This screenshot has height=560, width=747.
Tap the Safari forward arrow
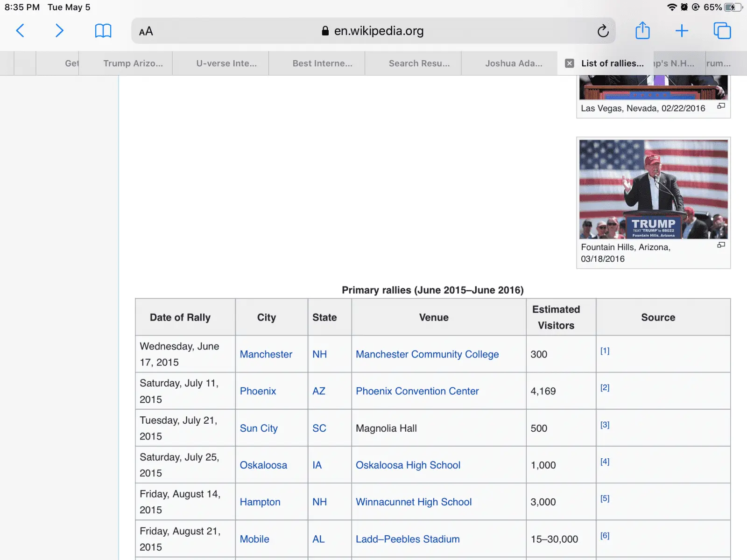click(59, 31)
